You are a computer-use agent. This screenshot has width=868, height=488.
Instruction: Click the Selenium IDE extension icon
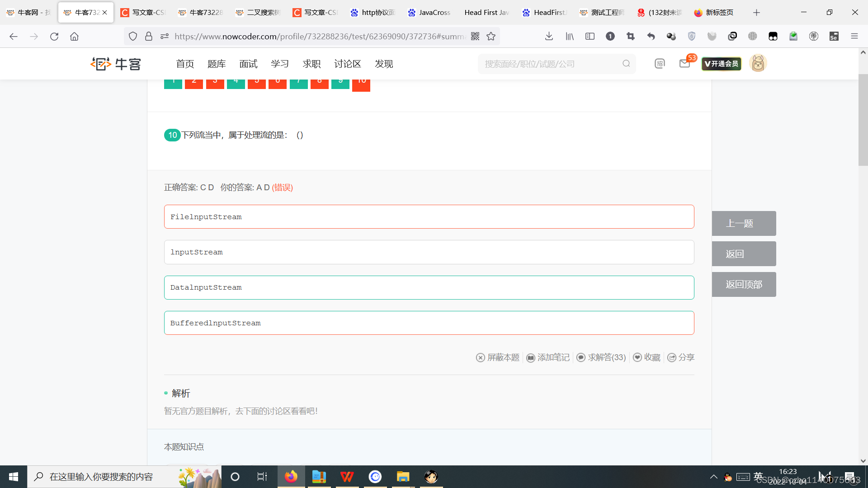pyautogui.click(x=834, y=37)
